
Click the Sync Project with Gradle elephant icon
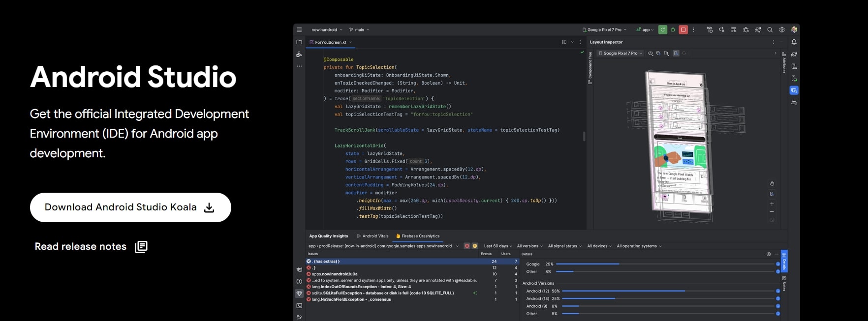click(758, 29)
